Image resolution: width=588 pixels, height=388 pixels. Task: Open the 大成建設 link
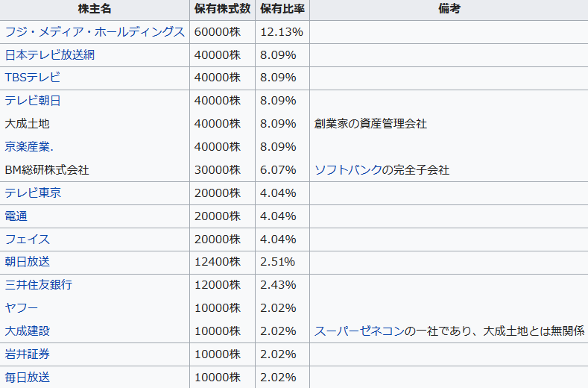[x=27, y=331]
